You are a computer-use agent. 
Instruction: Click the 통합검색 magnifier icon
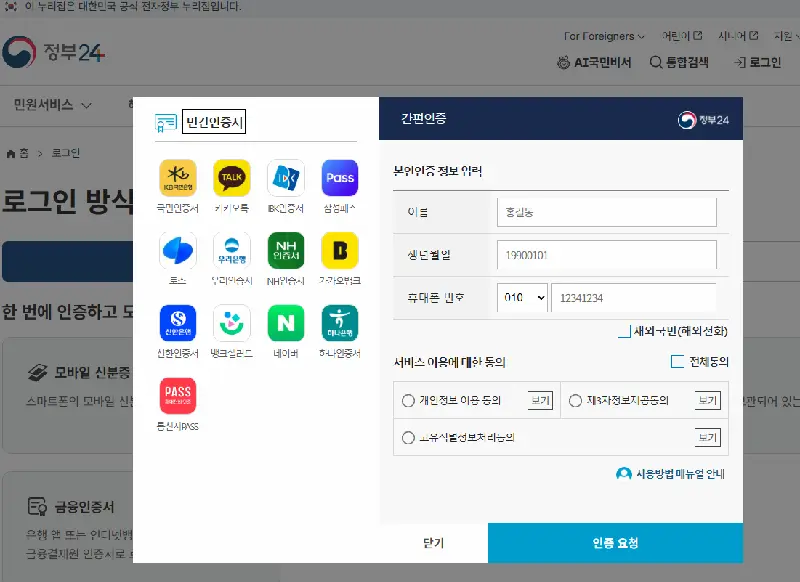coord(656,62)
